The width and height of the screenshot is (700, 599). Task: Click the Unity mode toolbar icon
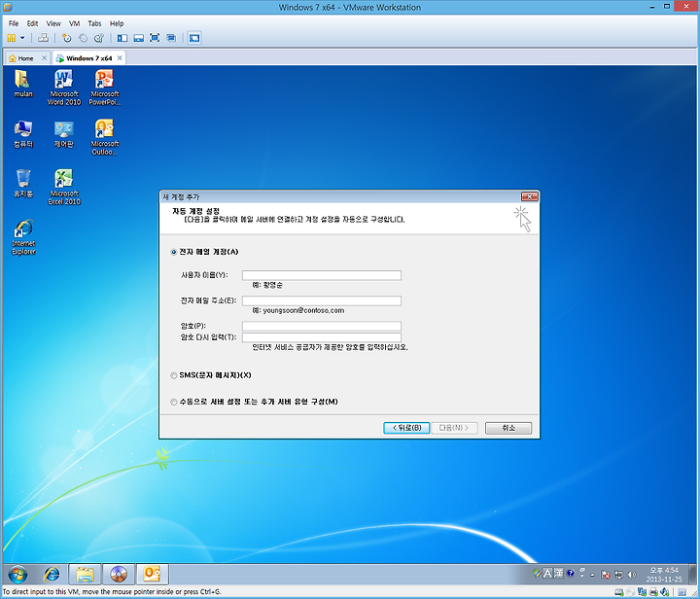point(171,38)
